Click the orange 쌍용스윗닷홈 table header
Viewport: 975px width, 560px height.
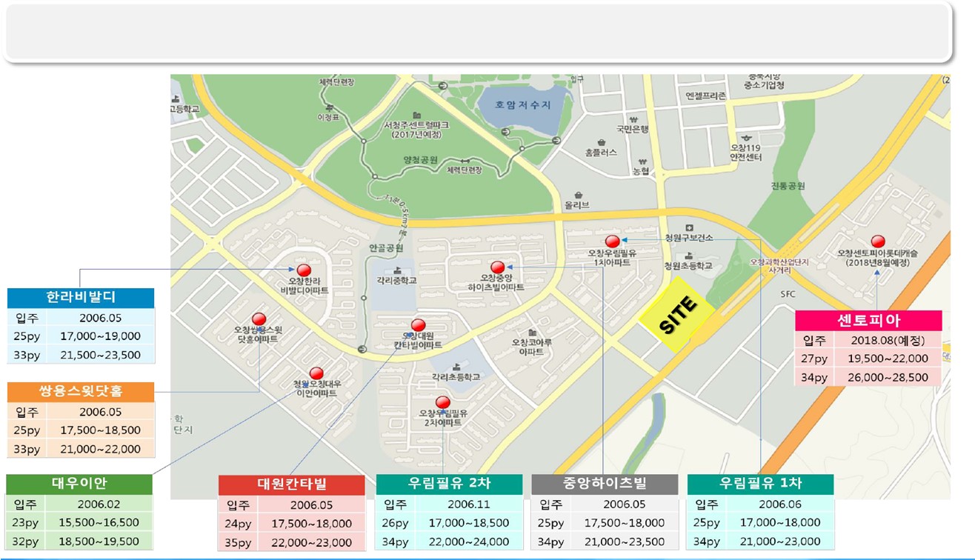81,392
